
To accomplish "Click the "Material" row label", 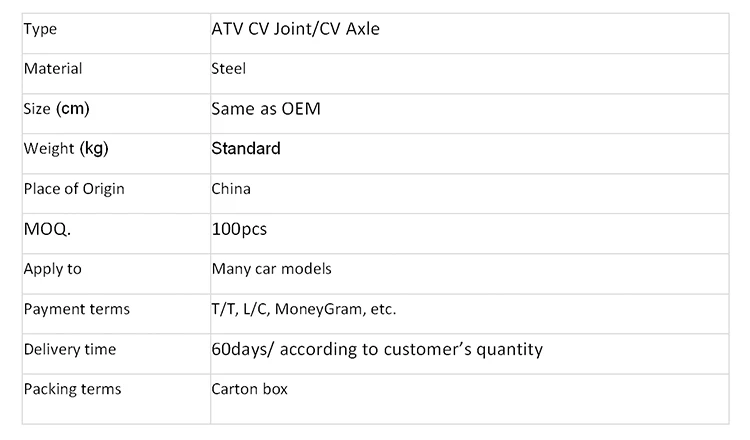I will pyautogui.click(x=52, y=69).
